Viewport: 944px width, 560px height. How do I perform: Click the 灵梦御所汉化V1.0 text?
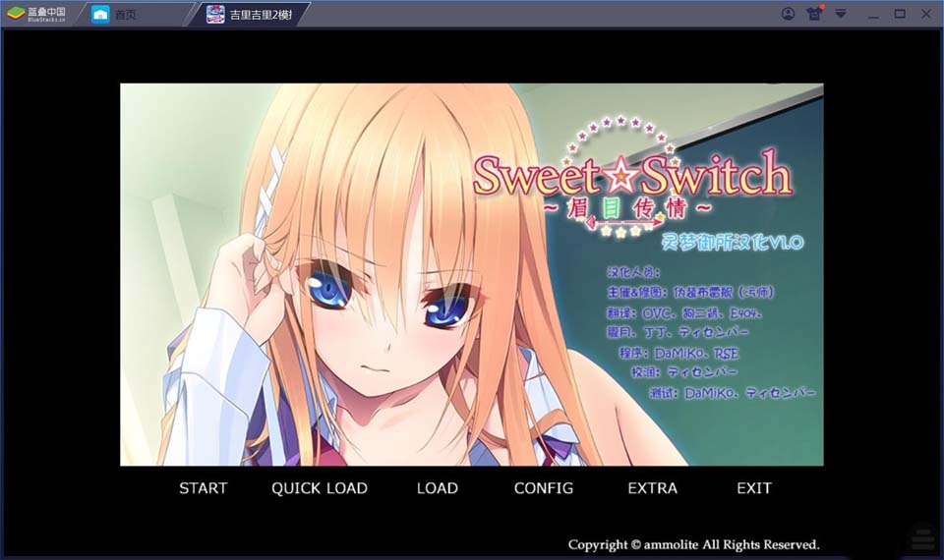point(732,242)
